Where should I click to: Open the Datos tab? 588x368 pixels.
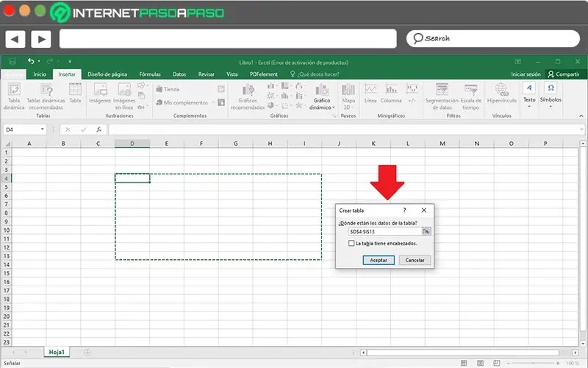click(179, 74)
